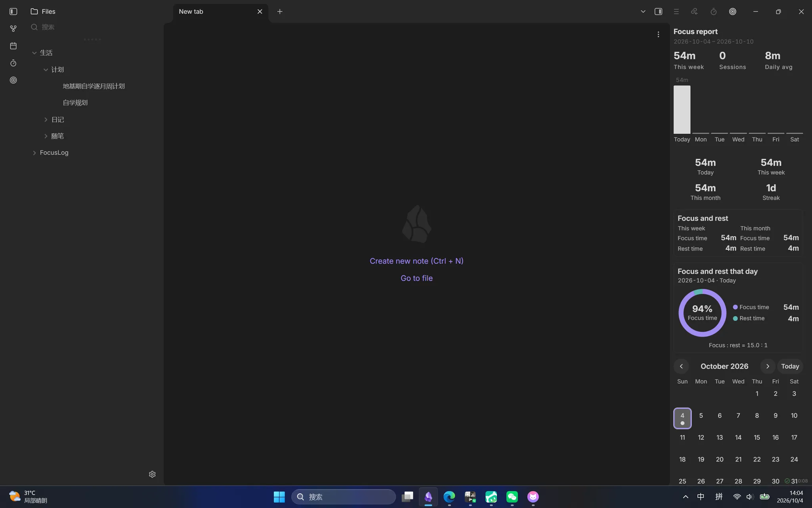The width and height of the screenshot is (812, 508).
Task: Click Go to file link
Action: point(416,278)
